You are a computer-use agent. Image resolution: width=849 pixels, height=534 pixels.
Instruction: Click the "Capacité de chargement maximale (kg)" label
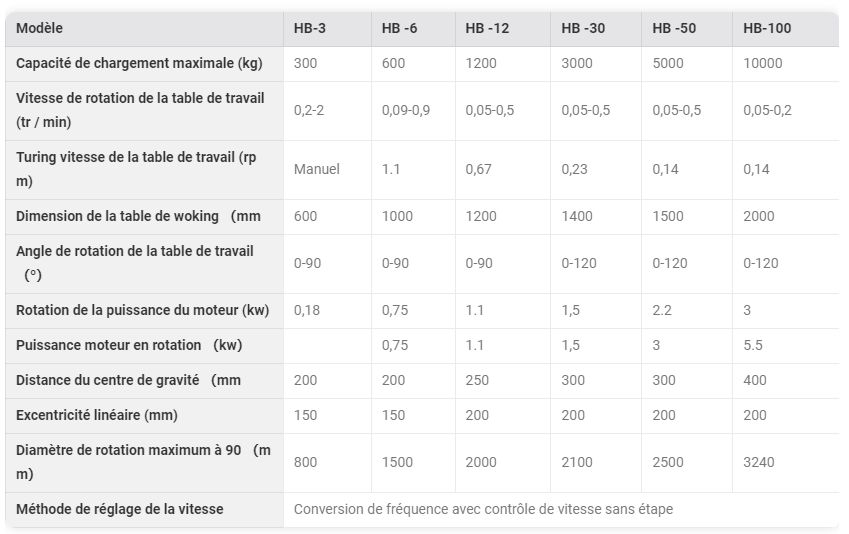tap(139, 63)
